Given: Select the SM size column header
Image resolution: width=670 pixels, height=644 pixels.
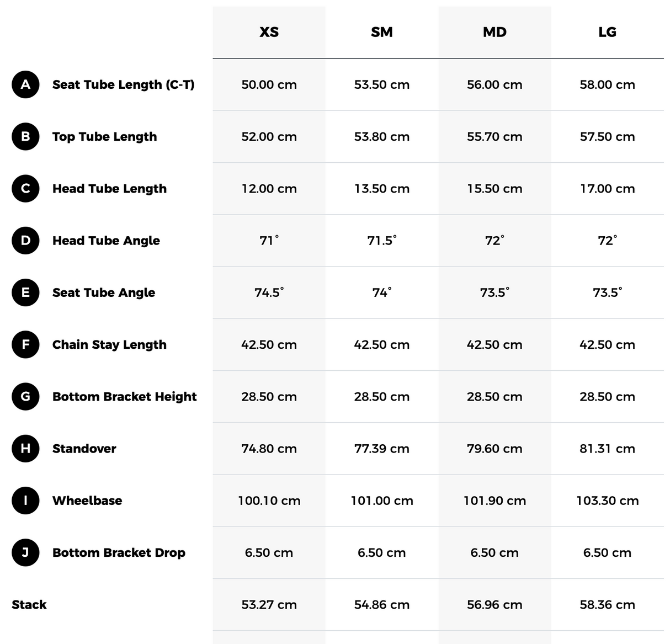Looking at the screenshot, I should pyautogui.click(x=382, y=32).
